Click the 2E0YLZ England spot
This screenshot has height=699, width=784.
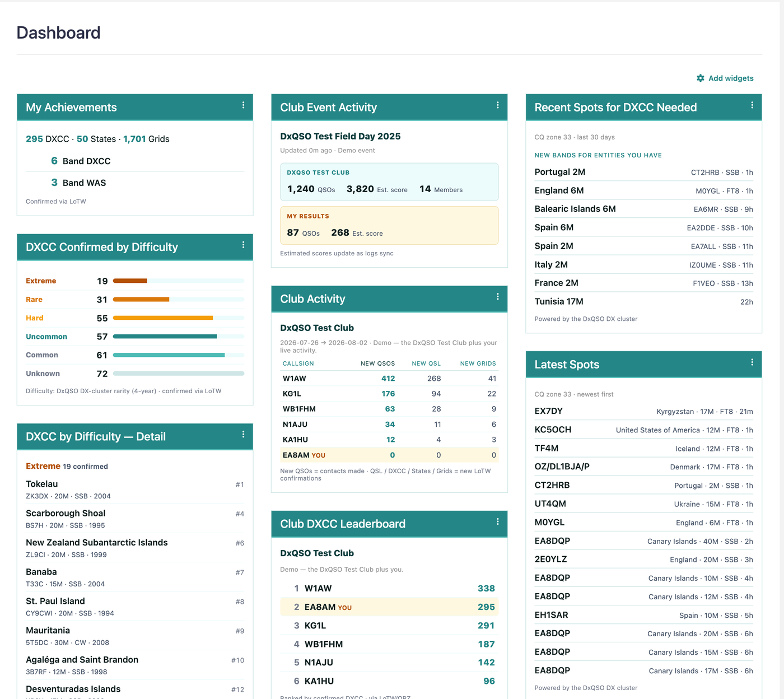coord(643,559)
